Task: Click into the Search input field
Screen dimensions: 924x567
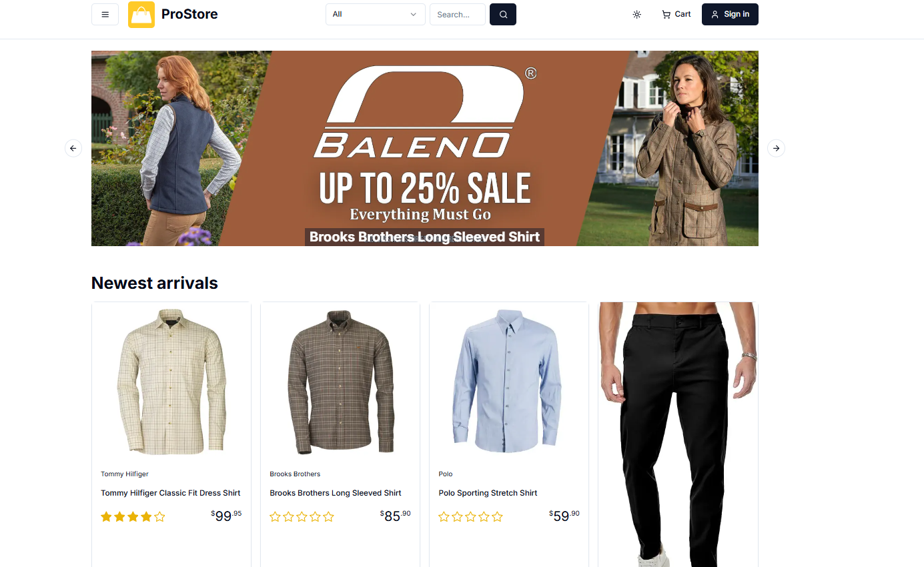Action: [458, 14]
